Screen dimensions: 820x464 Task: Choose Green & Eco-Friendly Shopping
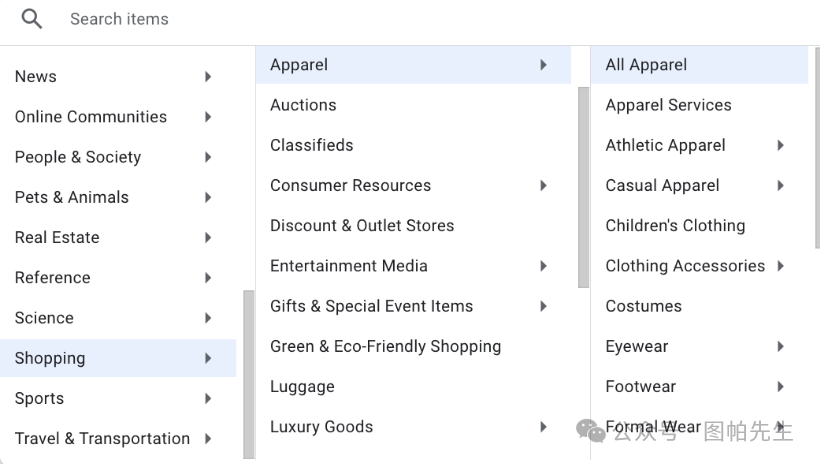point(385,346)
